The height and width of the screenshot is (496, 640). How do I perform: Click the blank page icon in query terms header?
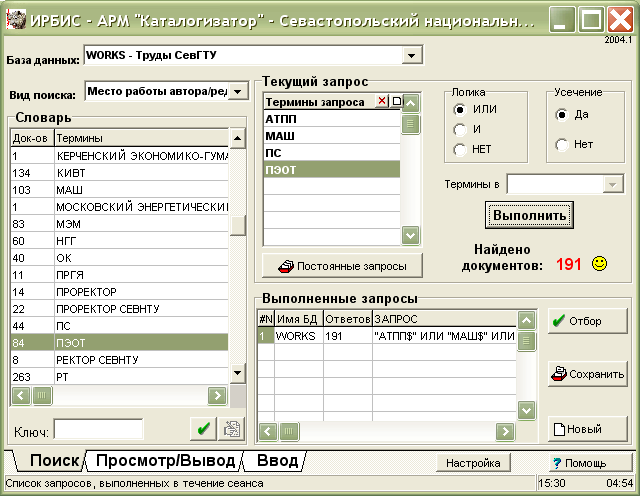(396, 101)
